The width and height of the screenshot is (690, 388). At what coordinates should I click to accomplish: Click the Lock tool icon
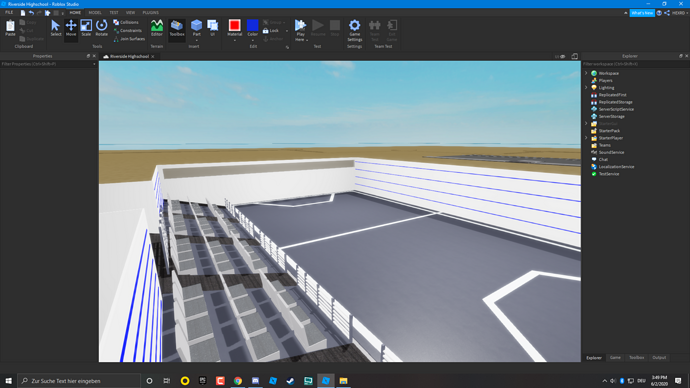point(266,31)
